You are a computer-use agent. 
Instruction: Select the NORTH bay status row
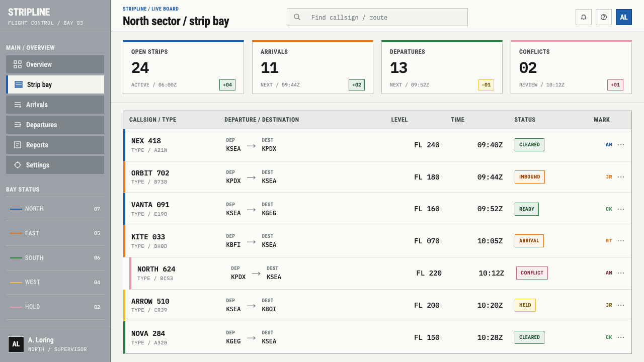pyautogui.click(x=55, y=209)
